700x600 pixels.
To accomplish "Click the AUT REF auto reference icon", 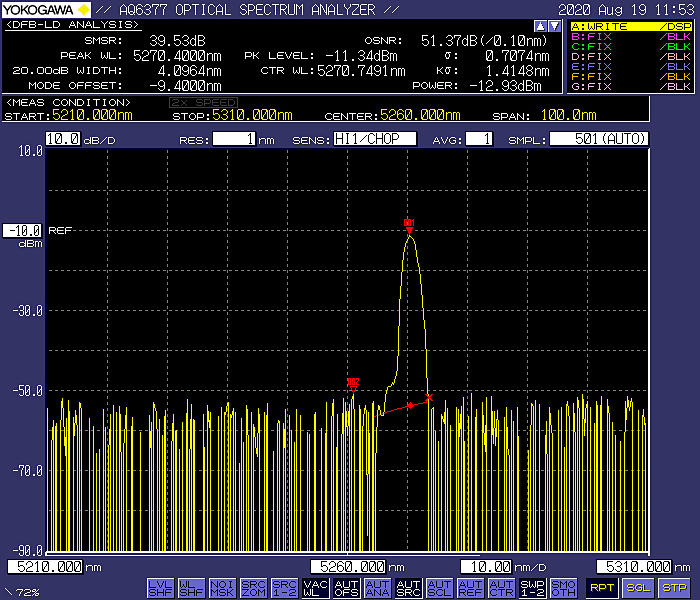I will click(470, 588).
